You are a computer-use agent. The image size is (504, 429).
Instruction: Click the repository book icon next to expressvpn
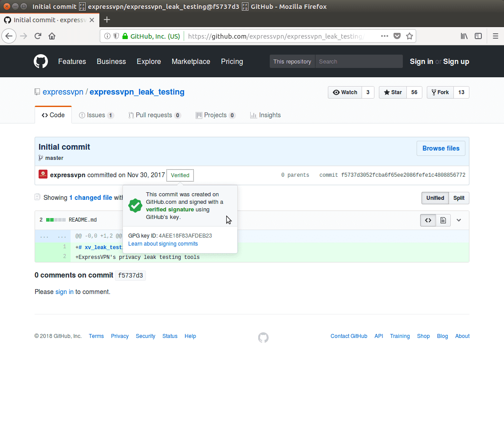[37, 91]
